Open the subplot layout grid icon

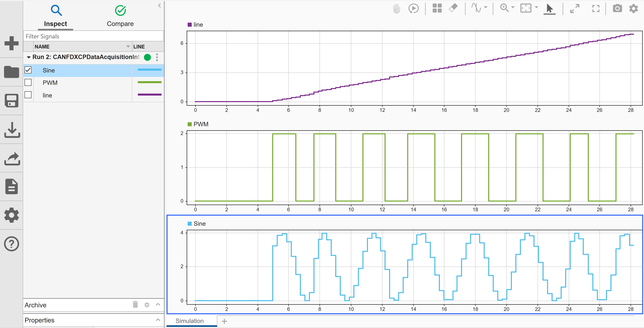[437, 8]
